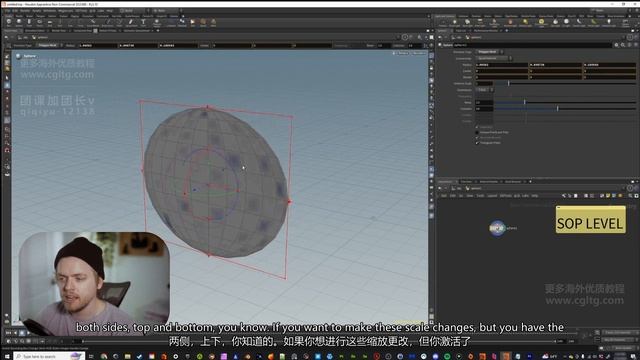Click sphere1 in the network path bar
The image size is (640, 360).
point(474,188)
